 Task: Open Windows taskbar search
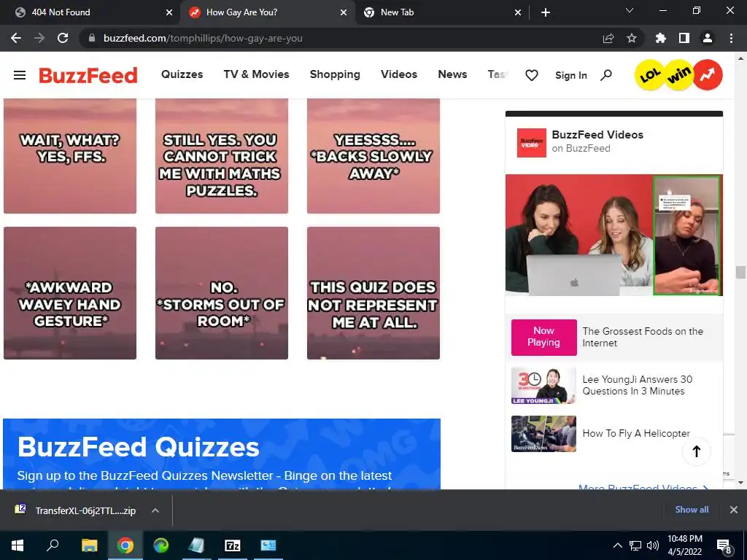click(x=53, y=545)
